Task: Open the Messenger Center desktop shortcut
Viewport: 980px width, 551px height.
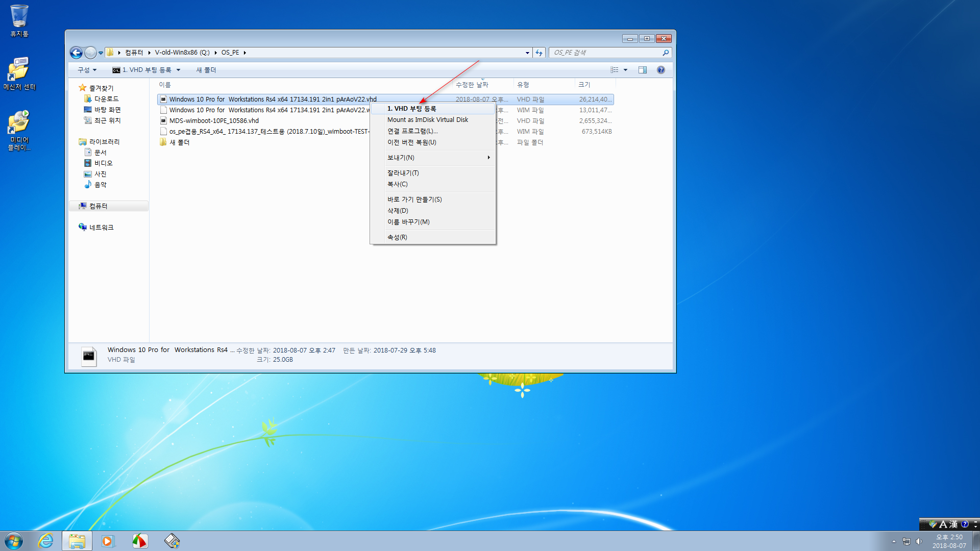Action: click(19, 73)
